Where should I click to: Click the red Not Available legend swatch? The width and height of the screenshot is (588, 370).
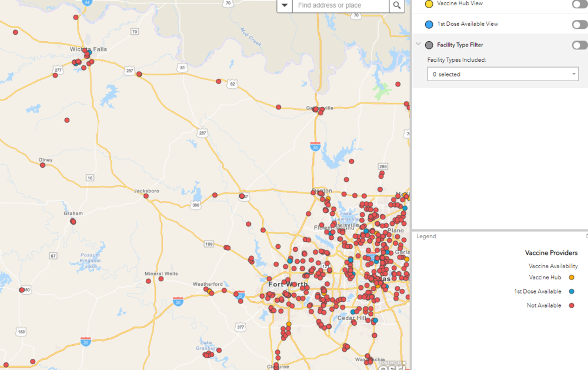[x=572, y=306]
